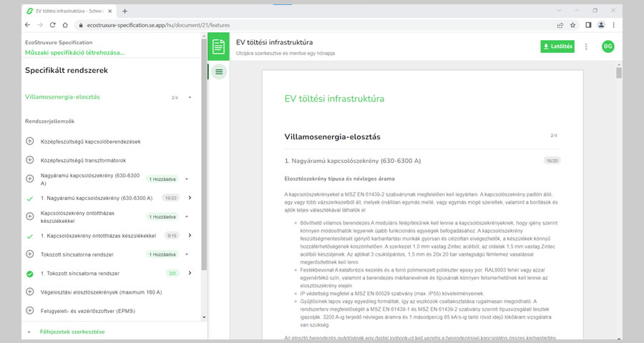Reload the current page
The height and width of the screenshot is (343, 644).
click(x=52, y=25)
